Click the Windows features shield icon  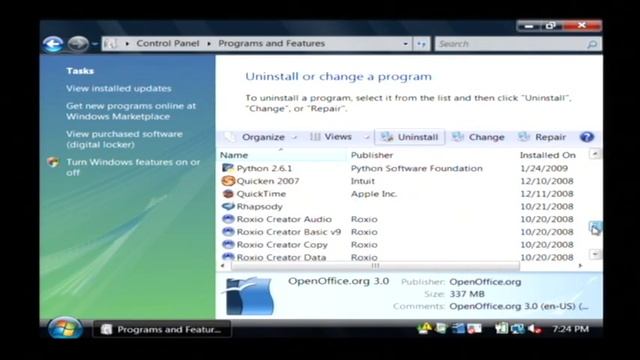click(x=53, y=162)
